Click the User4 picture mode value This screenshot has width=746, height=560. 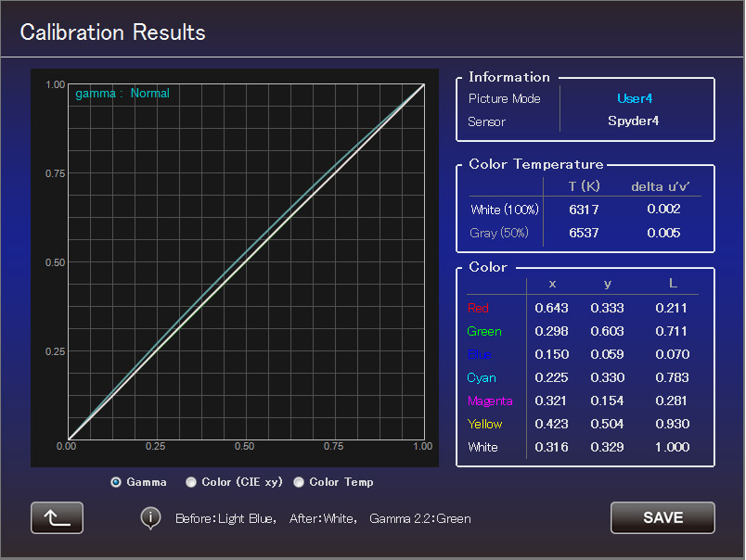click(635, 98)
